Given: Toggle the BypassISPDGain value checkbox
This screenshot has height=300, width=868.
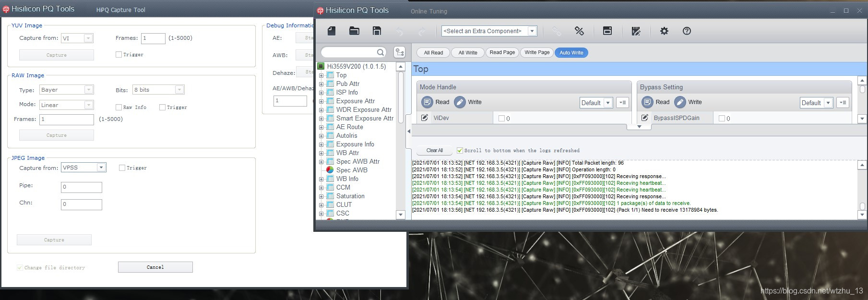Looking at the screenshot, I should pyautogui.click(x=722, y=119).
